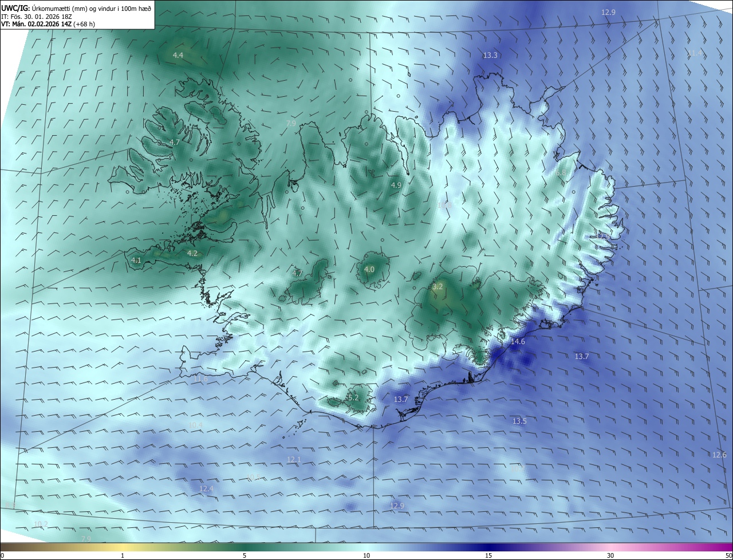Select the 'IT: Fös. 30. 01. 2026 18Z' line
733x560 pixels.
(x=36, y=16)
